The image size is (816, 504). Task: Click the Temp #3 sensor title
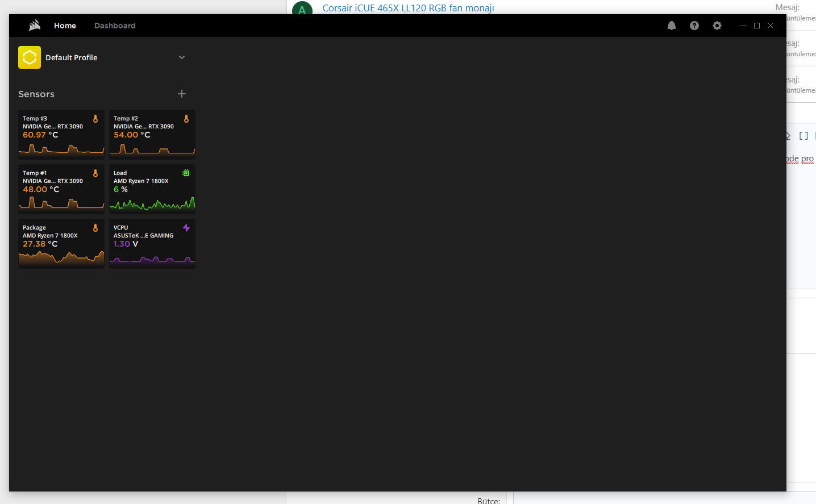coord(35,118)
